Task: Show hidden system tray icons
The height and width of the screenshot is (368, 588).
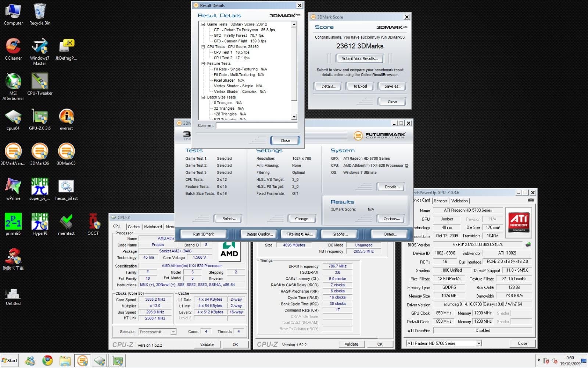Action: pyautogui.click(x=539, y=361)
